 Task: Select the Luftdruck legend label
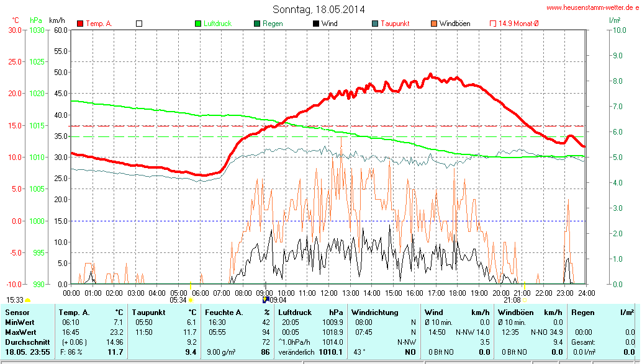pos(218,24)
